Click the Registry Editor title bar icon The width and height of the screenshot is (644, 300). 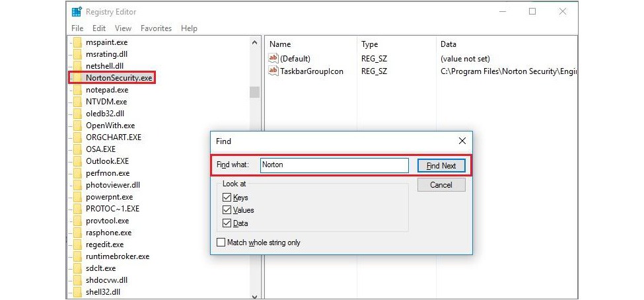pos(77,11)
